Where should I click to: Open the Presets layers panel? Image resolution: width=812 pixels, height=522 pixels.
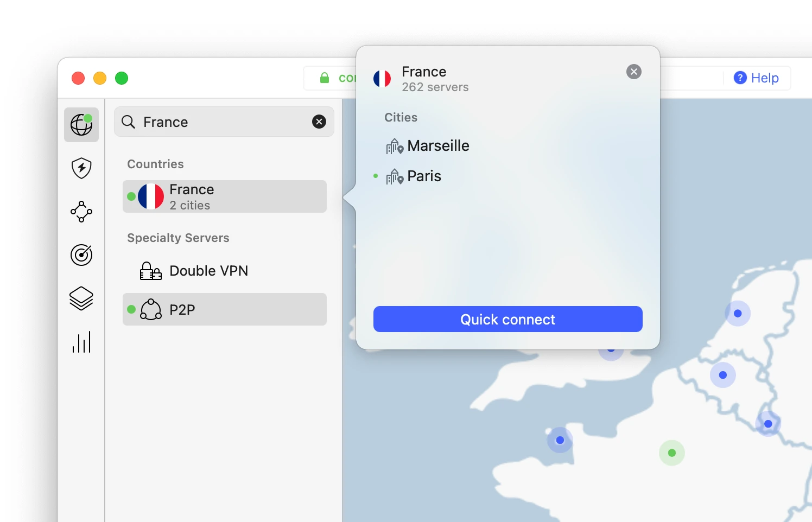point(81,298)
